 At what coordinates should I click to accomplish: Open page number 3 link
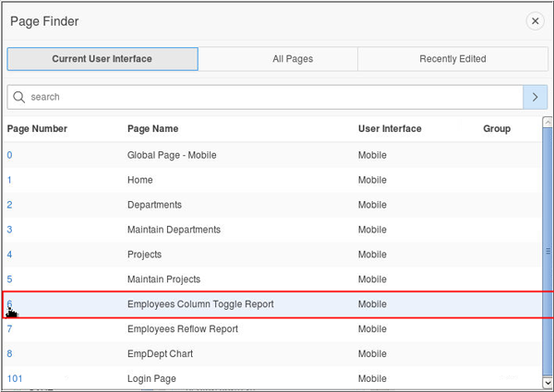10,230
